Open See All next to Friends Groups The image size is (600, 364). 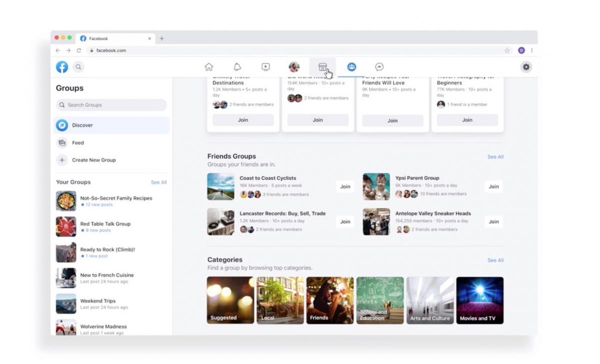pyautogui.click(x=495, y=156)
